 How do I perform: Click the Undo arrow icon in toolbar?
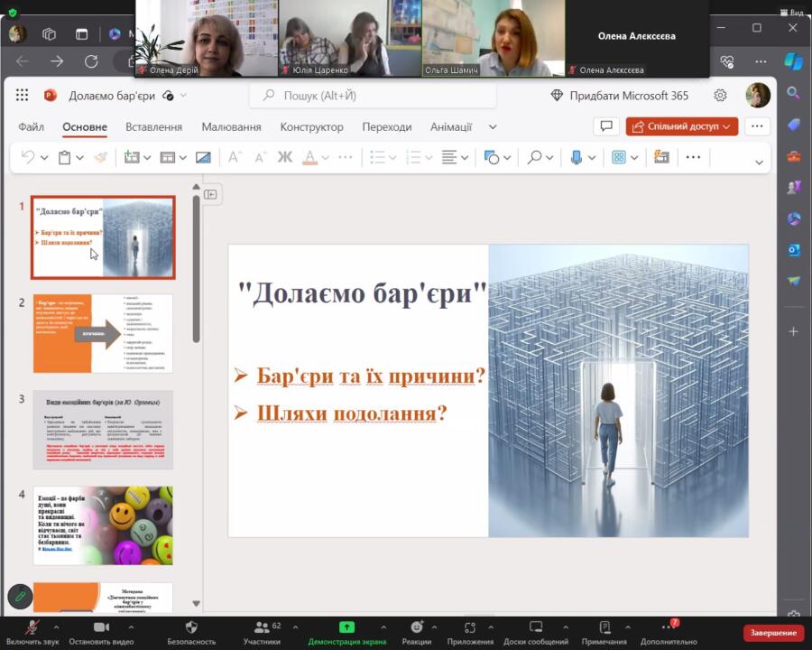(x=28, y=157)
